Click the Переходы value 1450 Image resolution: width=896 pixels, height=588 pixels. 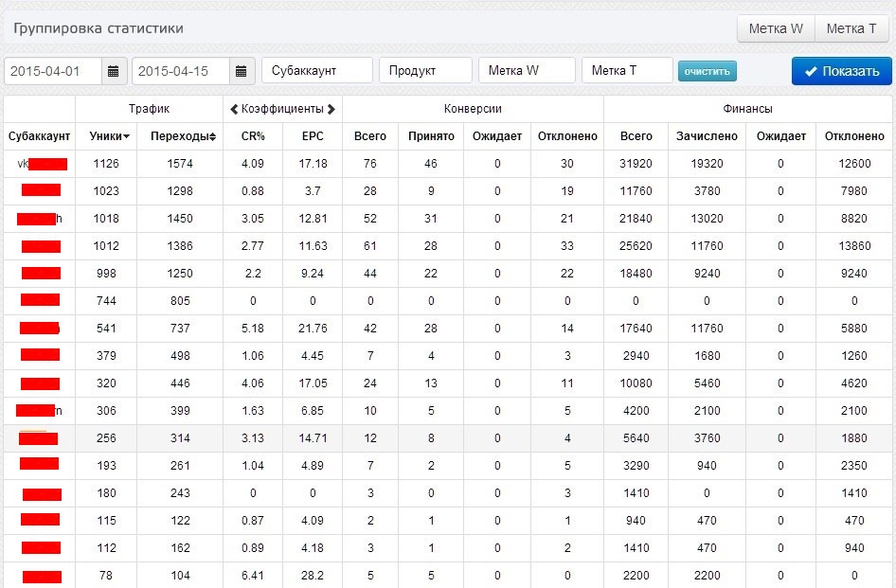(180, 219)
